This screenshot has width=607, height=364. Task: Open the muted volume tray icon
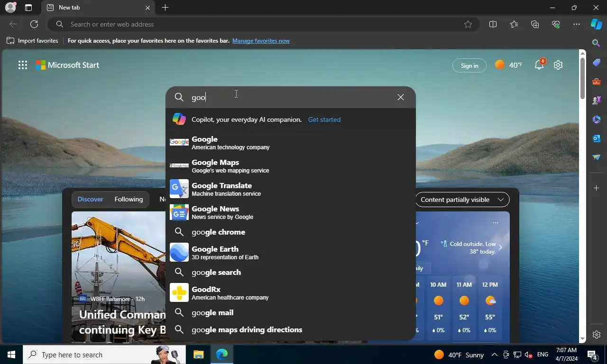tap(528, 355)
